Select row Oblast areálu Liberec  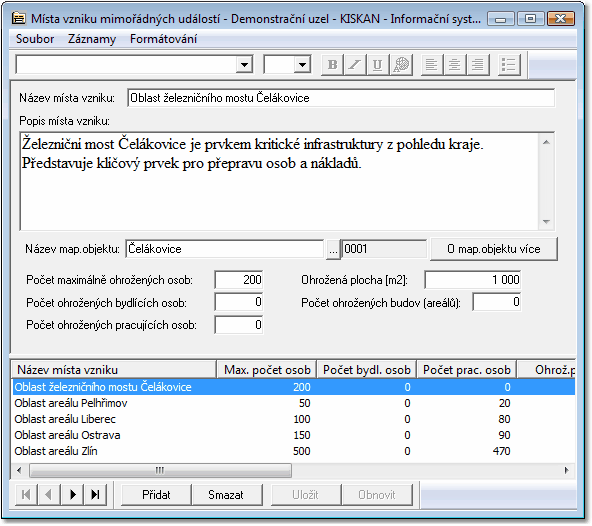293,419
